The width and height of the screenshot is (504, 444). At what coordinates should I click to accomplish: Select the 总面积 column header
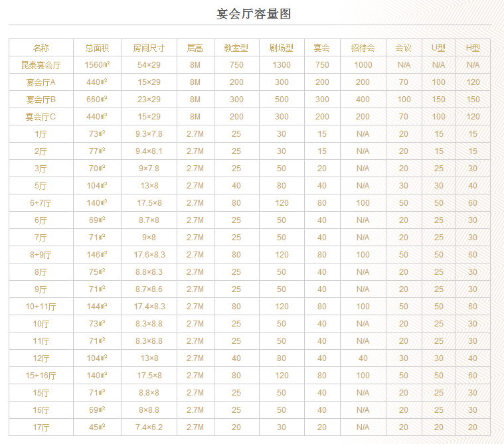pos(97,48)
